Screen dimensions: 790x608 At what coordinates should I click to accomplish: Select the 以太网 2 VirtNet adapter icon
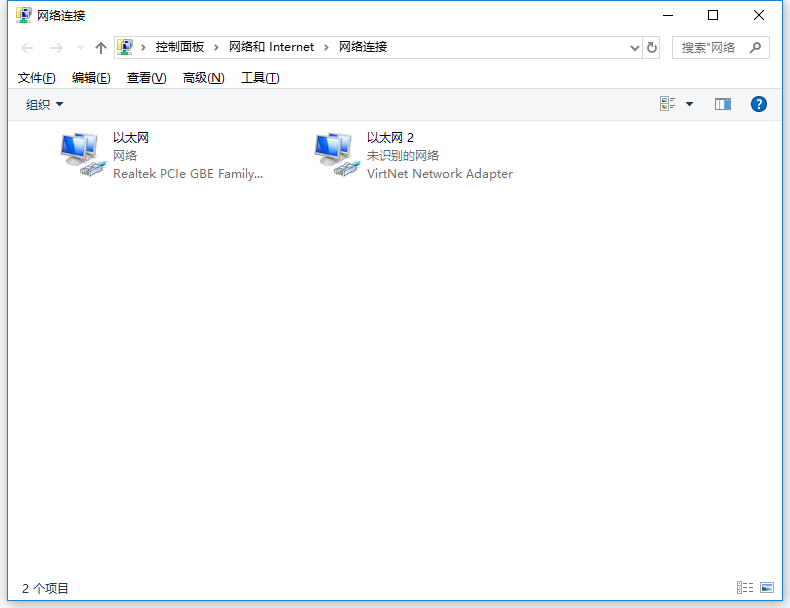click(337, 155)
